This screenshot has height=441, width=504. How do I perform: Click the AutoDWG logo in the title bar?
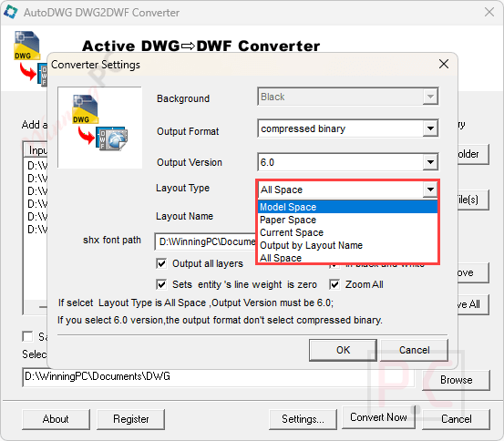[x=10, y=12]
